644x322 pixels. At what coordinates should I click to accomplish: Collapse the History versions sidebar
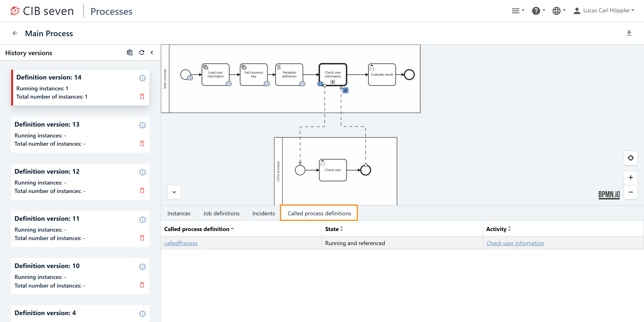[152, 53]
